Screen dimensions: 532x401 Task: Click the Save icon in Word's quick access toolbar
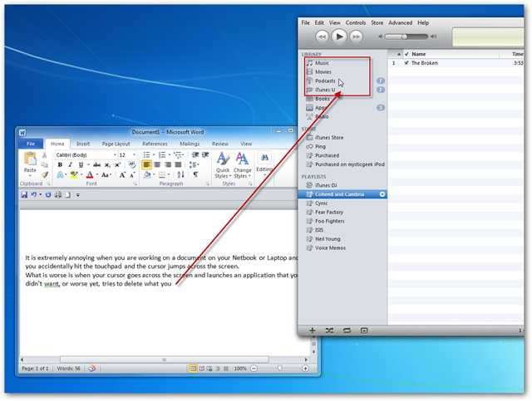point(24,195)
